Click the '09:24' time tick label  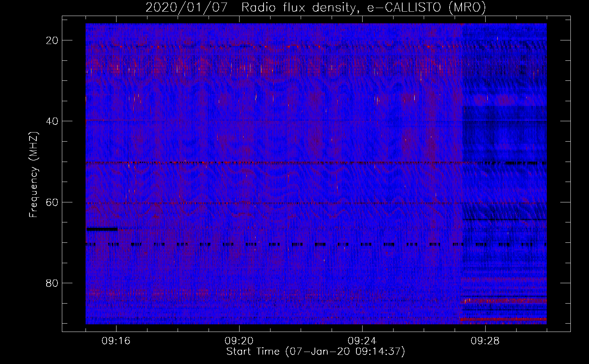tap(362, 341)
